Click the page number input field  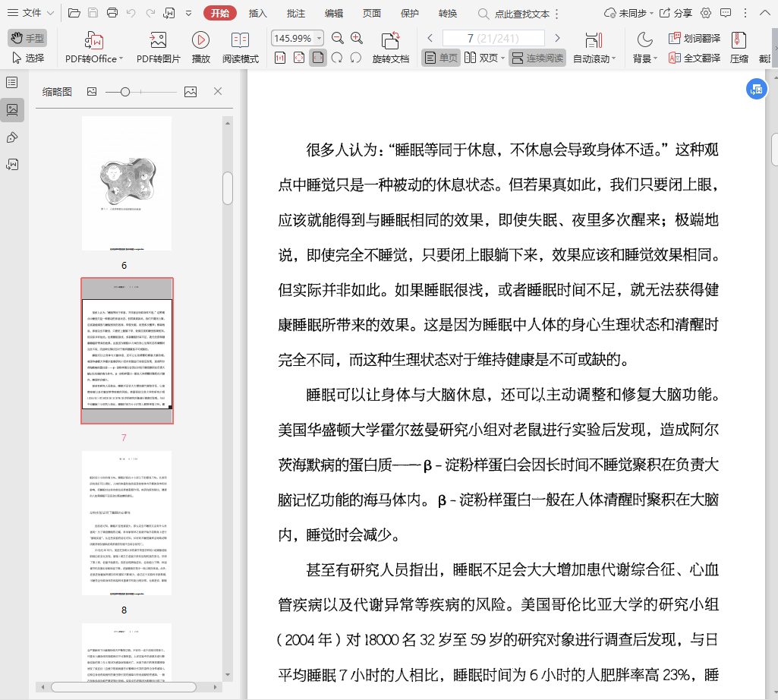[493, 38]
